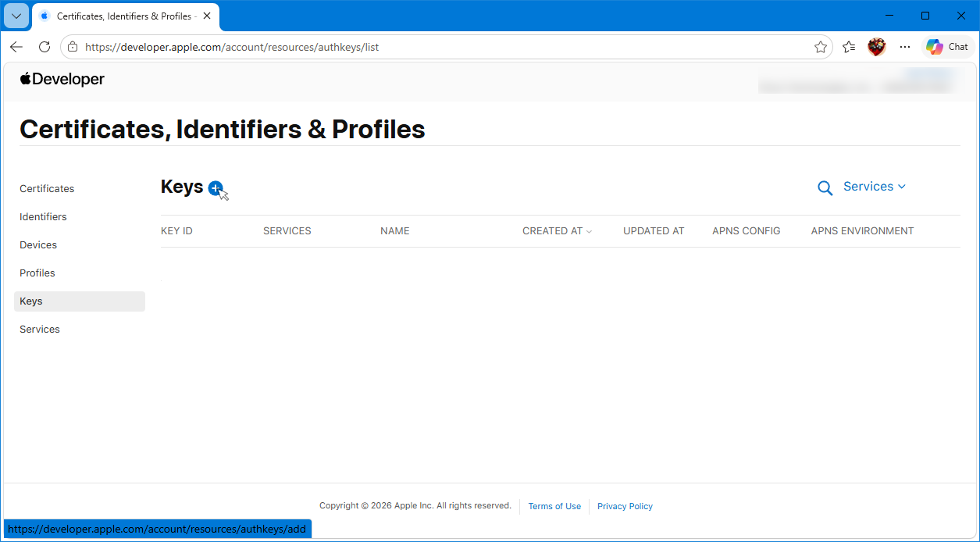This screenshot has height=542, width=980.
Task: Click the Certificates, Identifiers & Profiles heading
Action: [223, 130]
